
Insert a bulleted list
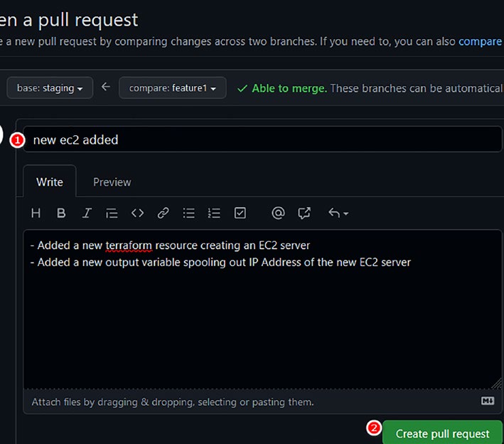point(188,213)
